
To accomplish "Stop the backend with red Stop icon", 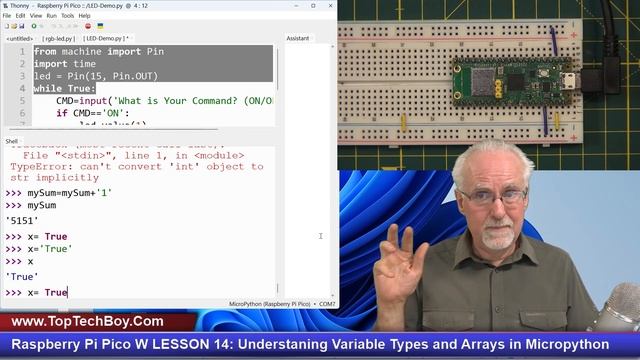I will (88, 26).
